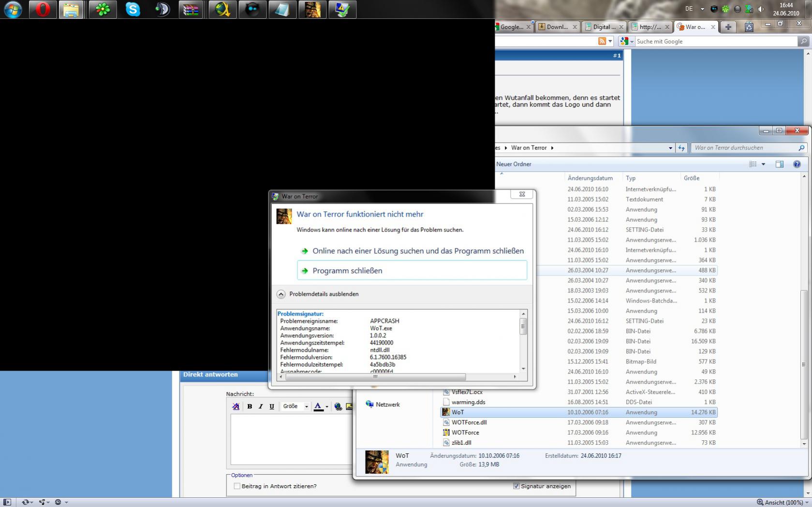Open WinRAR from the taskbar
Image resolution: width=812 pixels, height=507 pixels.
tap(191, 9)
